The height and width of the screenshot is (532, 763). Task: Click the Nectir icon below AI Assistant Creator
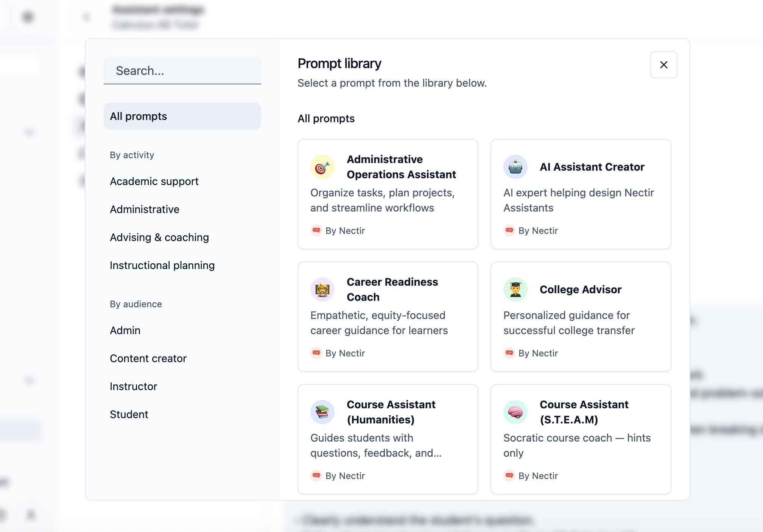click(509, 230)
